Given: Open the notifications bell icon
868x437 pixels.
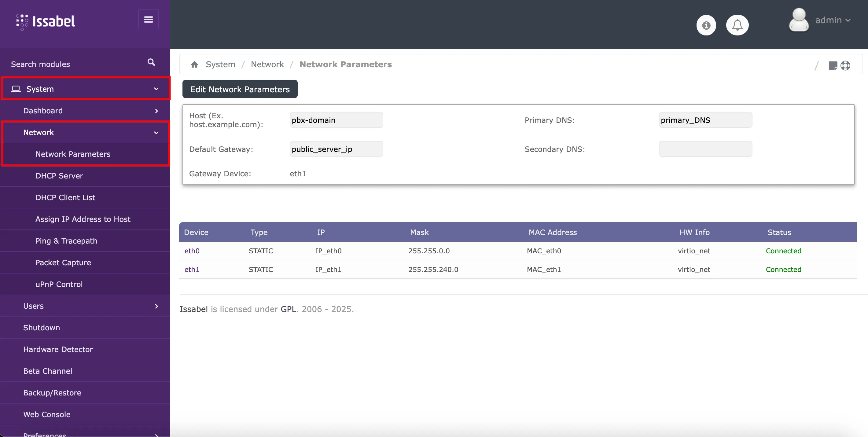Looking at the screenshot, I should [x=737, y=25].
